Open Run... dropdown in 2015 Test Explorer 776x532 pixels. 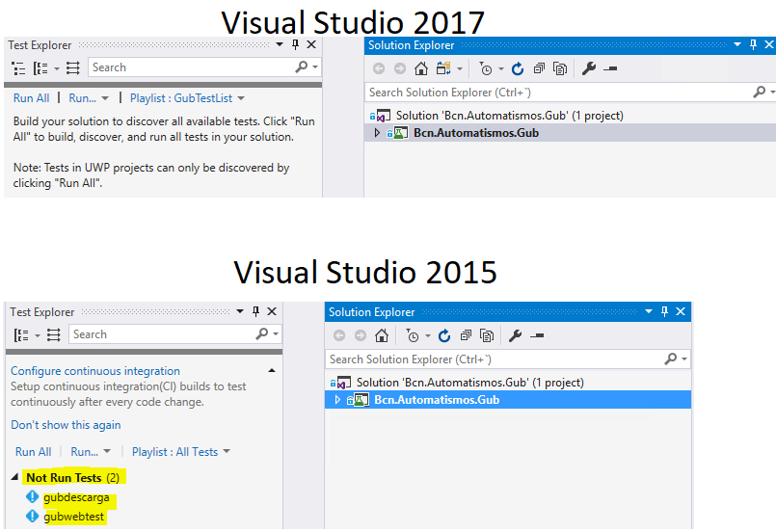pos(91,451)
